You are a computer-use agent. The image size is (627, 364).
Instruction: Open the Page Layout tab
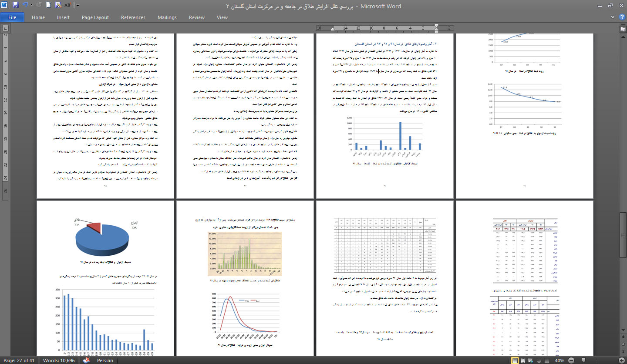[x=95, y=17]
